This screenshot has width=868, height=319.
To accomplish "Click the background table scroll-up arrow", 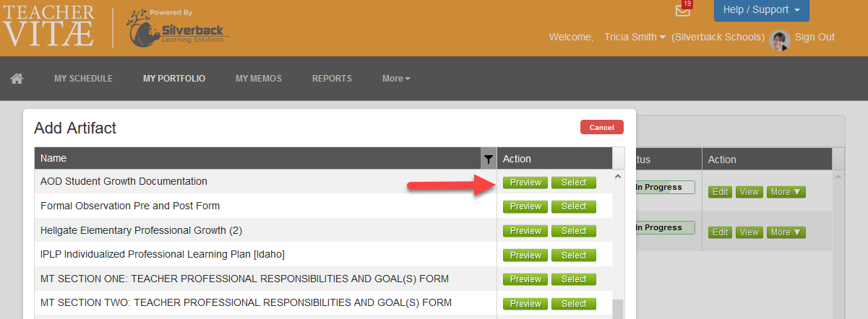I will [x=838, y=177].
